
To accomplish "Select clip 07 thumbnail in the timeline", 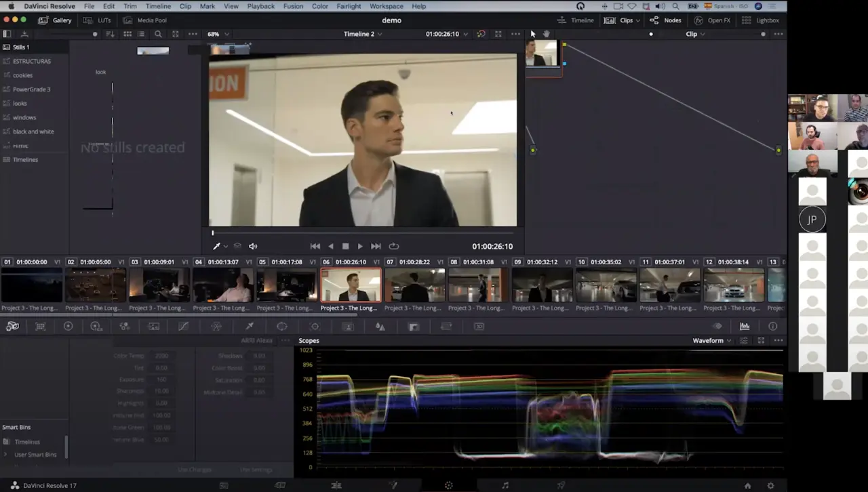I will click(x=414, y=285).
